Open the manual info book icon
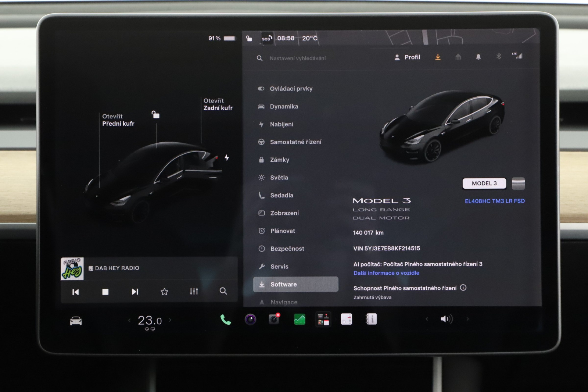This screenshot has width=588, height=392. (x=371, y=319)
